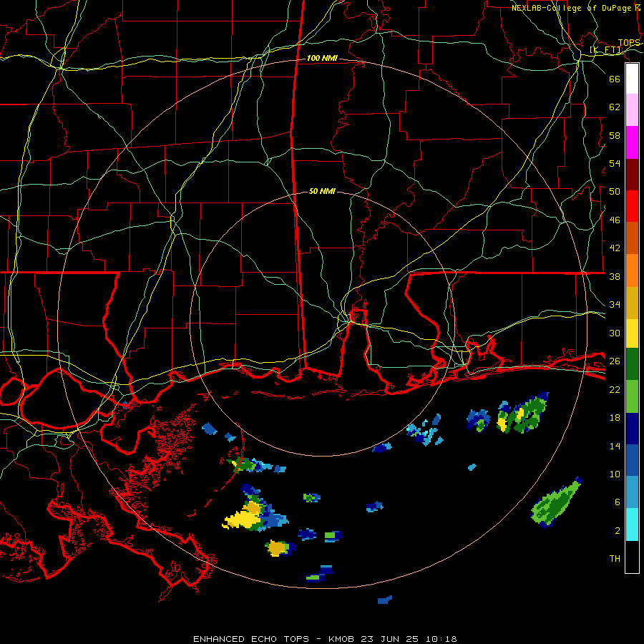Choose the cyan legend swatch

click(632, 525)
